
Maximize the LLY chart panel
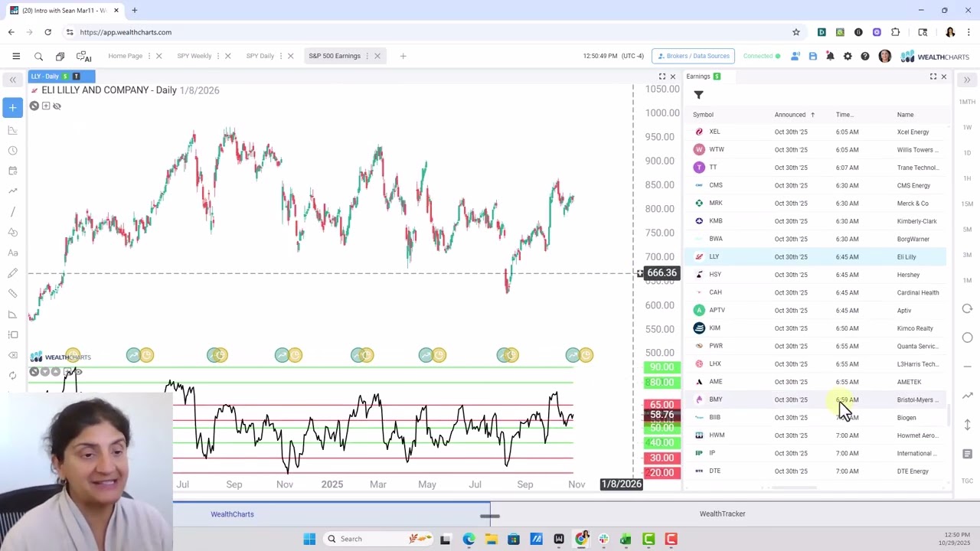(662, 77)
